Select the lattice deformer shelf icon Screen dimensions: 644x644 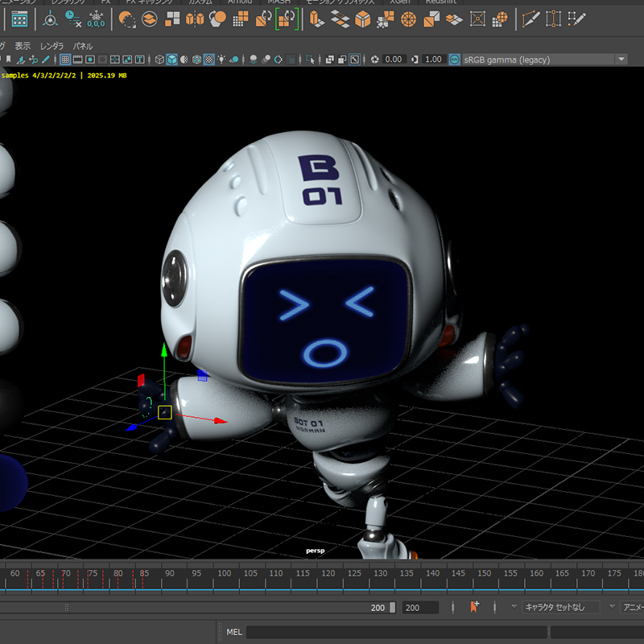477,18
